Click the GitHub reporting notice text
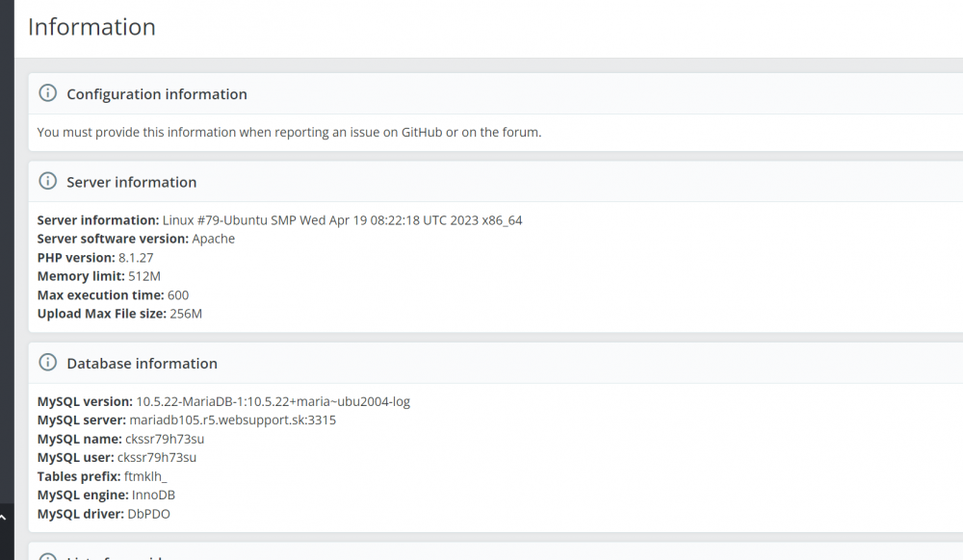Viewport: 963px width, 560px height. pyautogui.click(x=289, y=133)
